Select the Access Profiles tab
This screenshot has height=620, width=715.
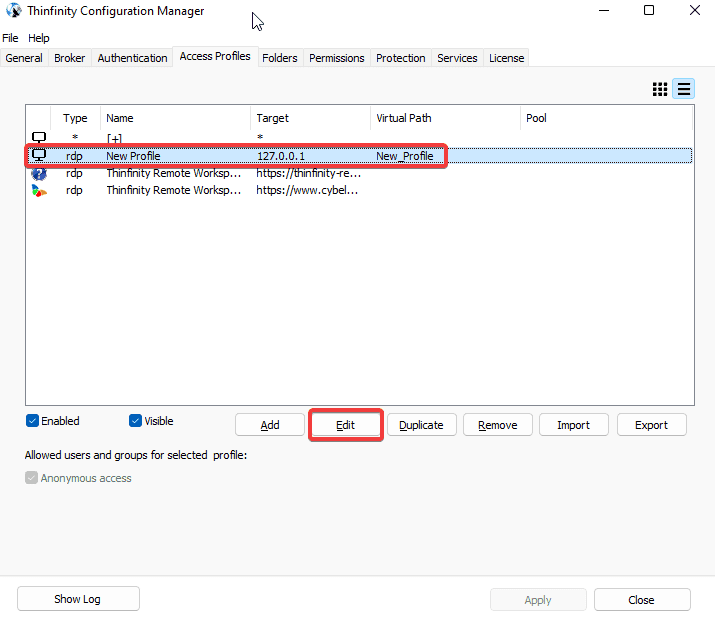215,56
